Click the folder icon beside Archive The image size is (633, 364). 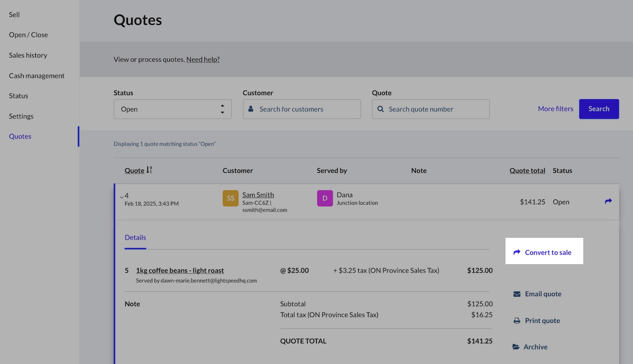pyautogui.click(x=516, y=347)
